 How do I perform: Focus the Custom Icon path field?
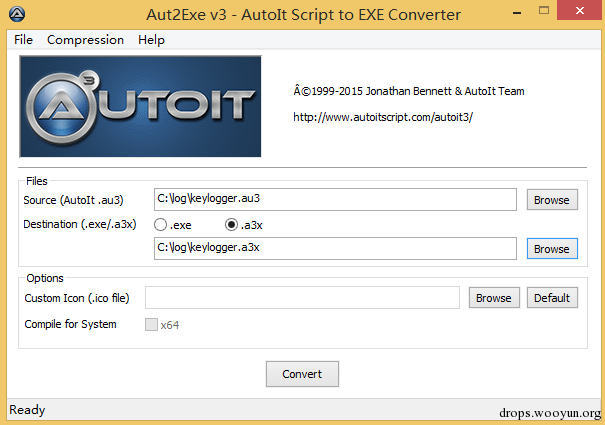[302, 297]
